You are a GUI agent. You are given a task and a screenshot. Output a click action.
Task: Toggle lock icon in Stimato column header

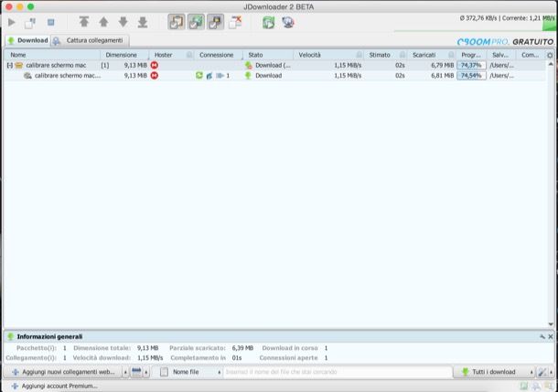pyautogui.click(x=402, y=55)
